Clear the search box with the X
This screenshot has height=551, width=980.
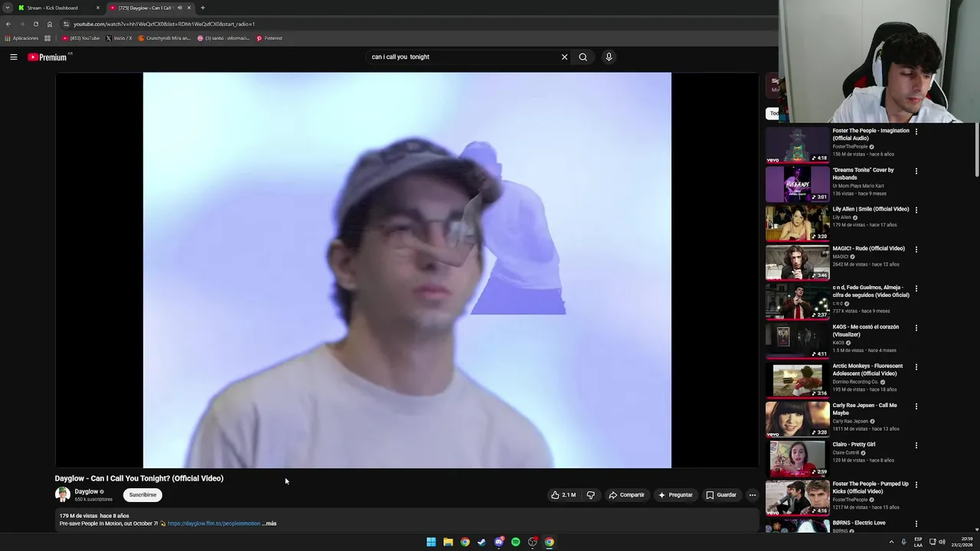coord(564,57)
